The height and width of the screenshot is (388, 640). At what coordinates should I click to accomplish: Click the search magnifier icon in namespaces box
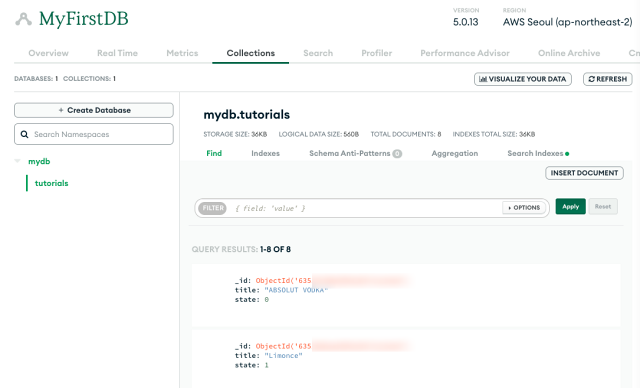pyautogui.click(x=24, y=134)
